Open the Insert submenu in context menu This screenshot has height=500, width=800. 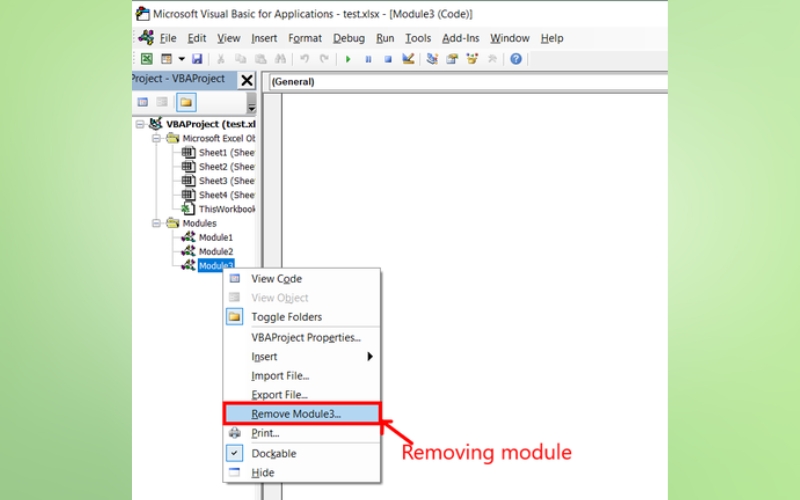coord(264,356)
